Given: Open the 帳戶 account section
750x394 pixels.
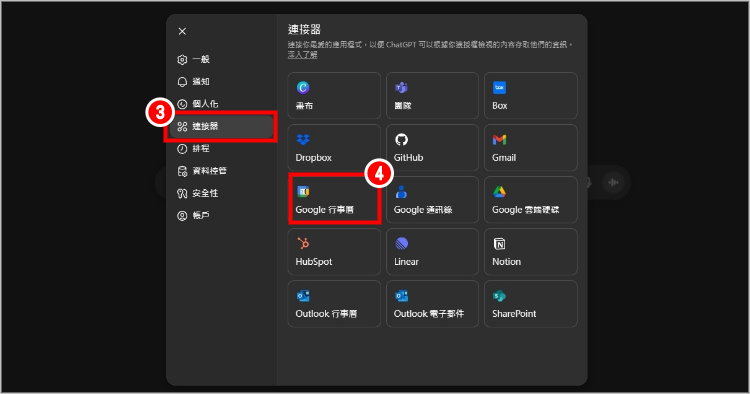Looking at the screenshot, I should click(x=221, y=216).
